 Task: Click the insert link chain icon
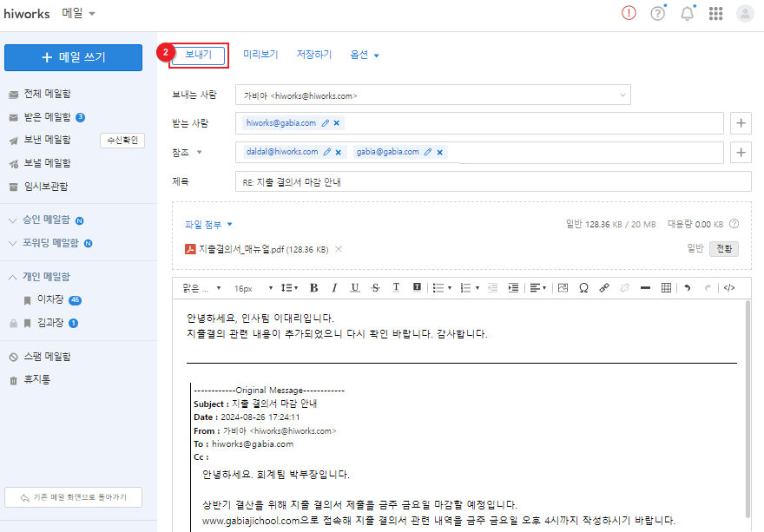[604, 288]
